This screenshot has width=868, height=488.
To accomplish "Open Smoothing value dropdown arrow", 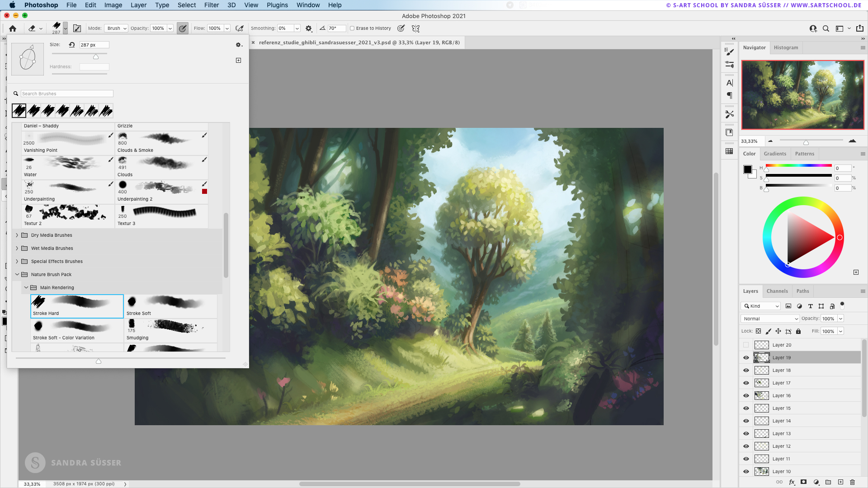I will (297, 28).
